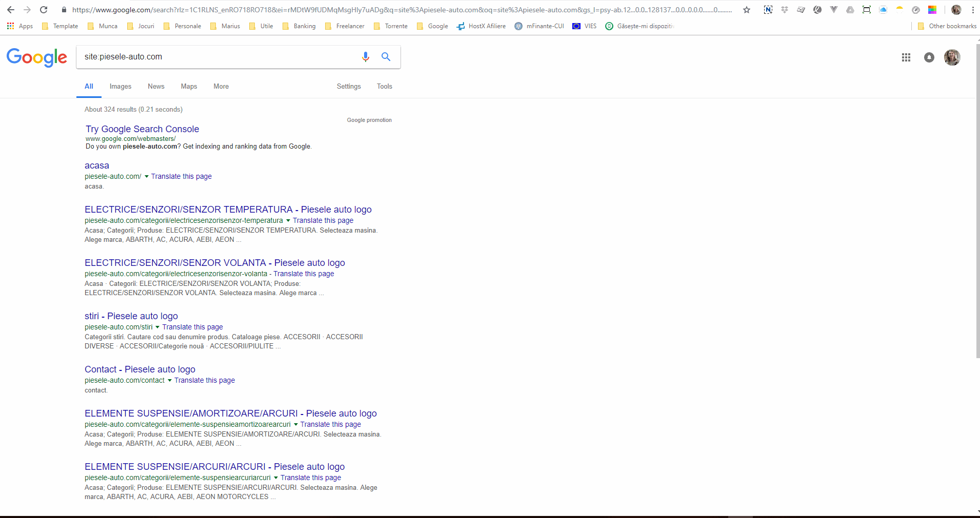Open Google account avatar on the page
The image size is (980, 518).
952,57
